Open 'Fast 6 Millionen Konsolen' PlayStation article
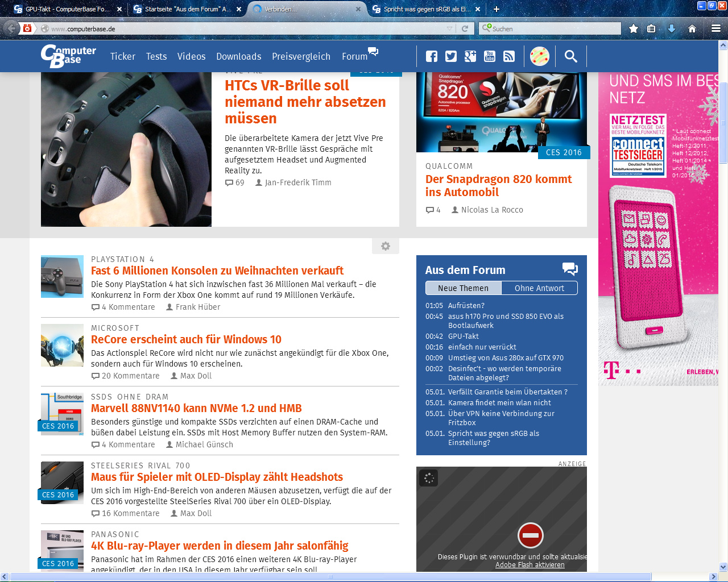Viewport: 728px width, 582px height. point(217,271)
